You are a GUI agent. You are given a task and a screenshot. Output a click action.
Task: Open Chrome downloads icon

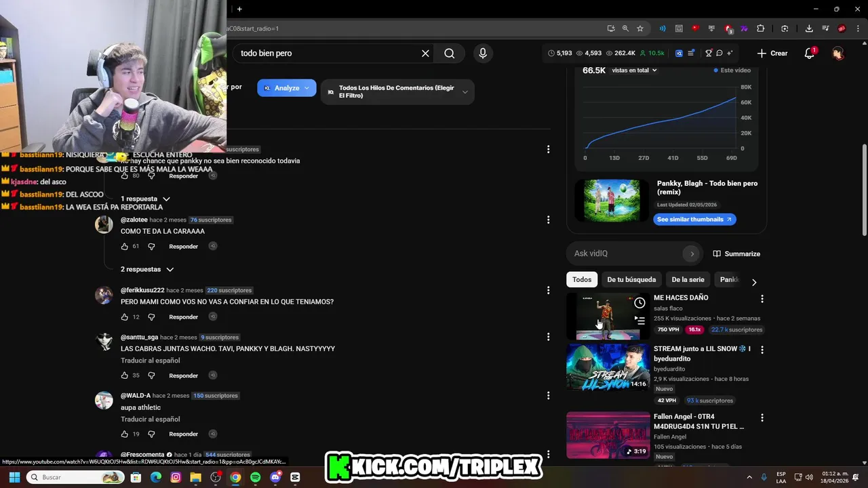click(809, 28)
